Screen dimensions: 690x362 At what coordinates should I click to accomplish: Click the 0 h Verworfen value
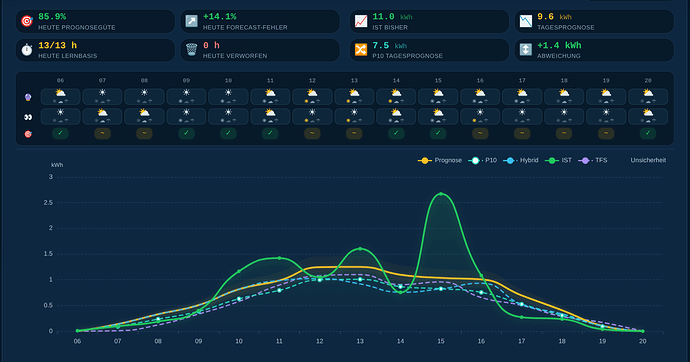pyautogui.click(x=211, y=45)
